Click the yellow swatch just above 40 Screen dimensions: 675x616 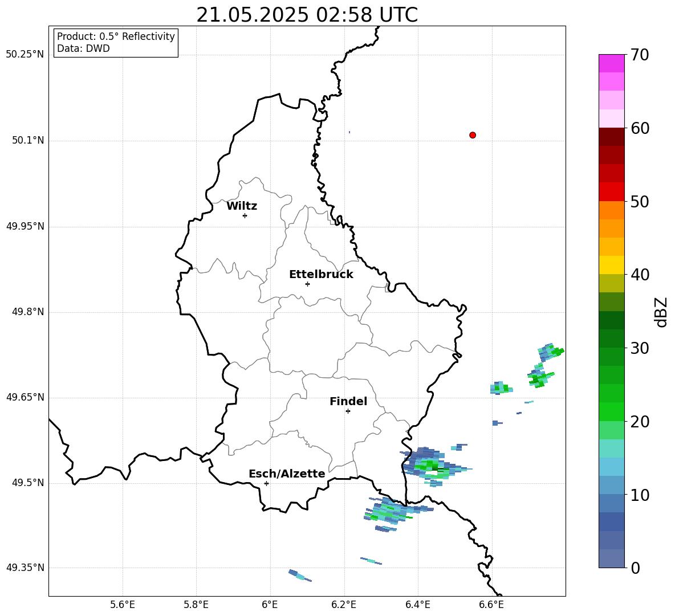point(611,265)
